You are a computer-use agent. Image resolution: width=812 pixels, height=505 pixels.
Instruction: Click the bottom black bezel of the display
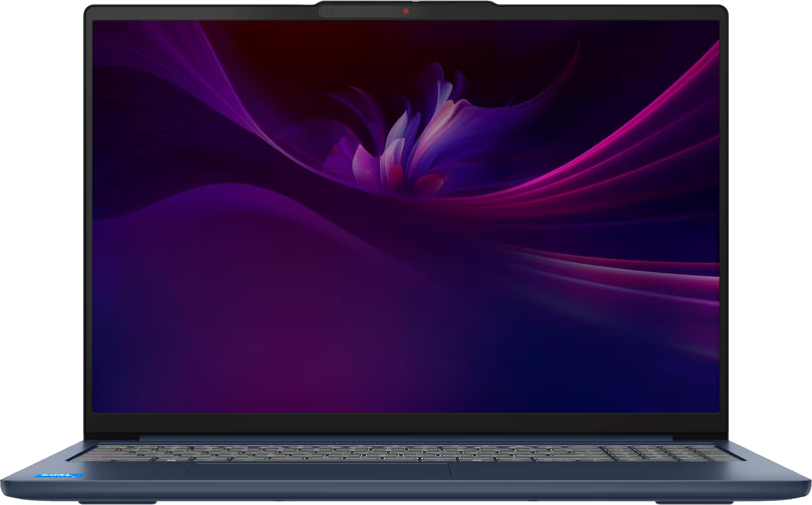click(406, 421)
